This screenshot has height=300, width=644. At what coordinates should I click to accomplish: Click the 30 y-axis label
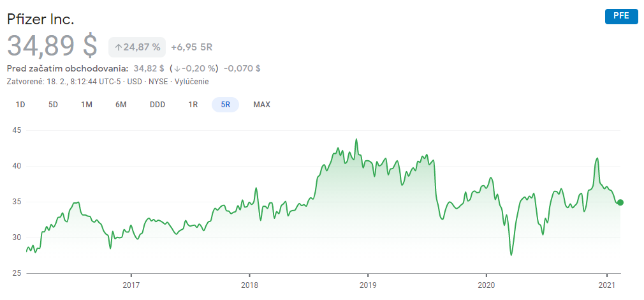tap(17, 237)
